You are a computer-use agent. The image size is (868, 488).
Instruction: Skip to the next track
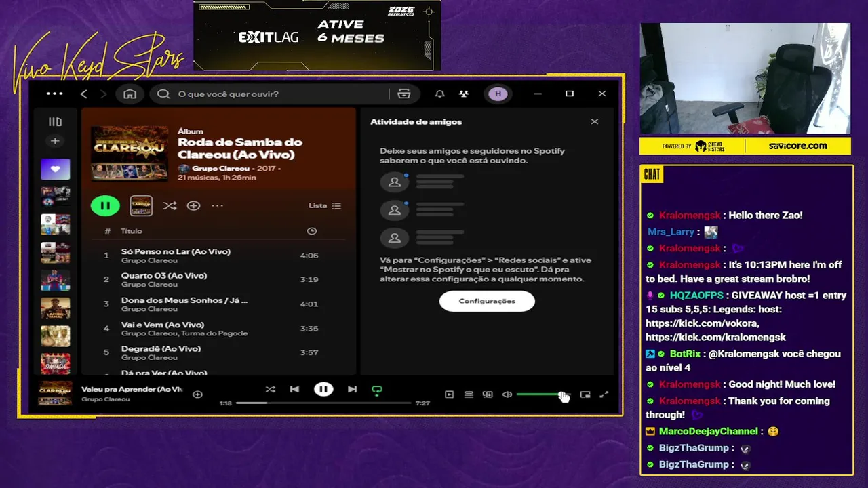[352, 389]
